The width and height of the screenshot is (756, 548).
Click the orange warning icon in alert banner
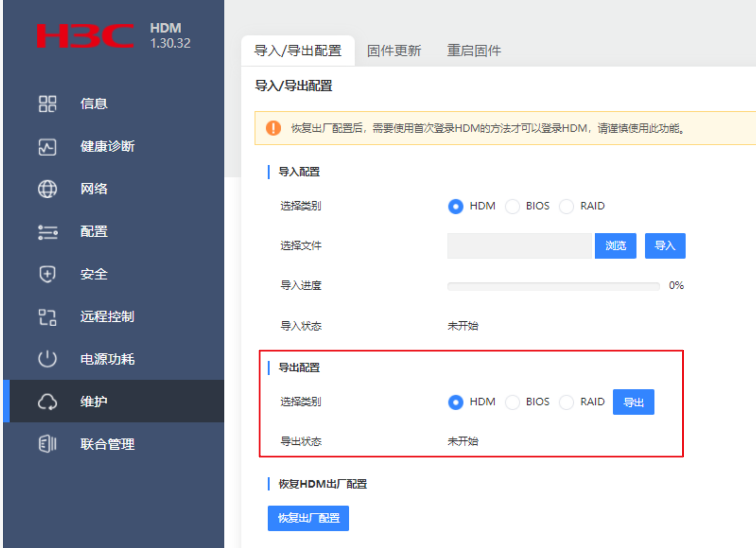(x=273, y=128)
